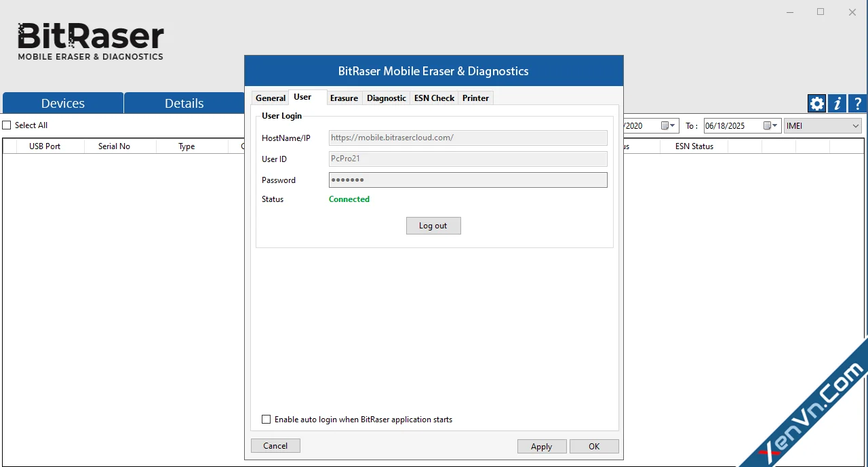Enable auto login when BitRaser starts
The image size is (868, 467).
[267, 420]
